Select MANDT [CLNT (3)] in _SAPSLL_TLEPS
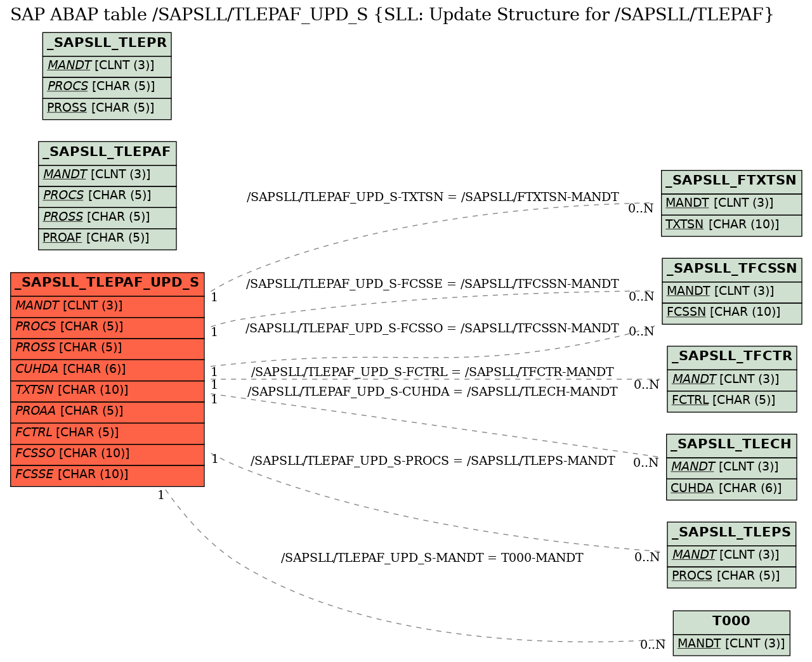The image size is (812, 662). (x=731, y=555)
